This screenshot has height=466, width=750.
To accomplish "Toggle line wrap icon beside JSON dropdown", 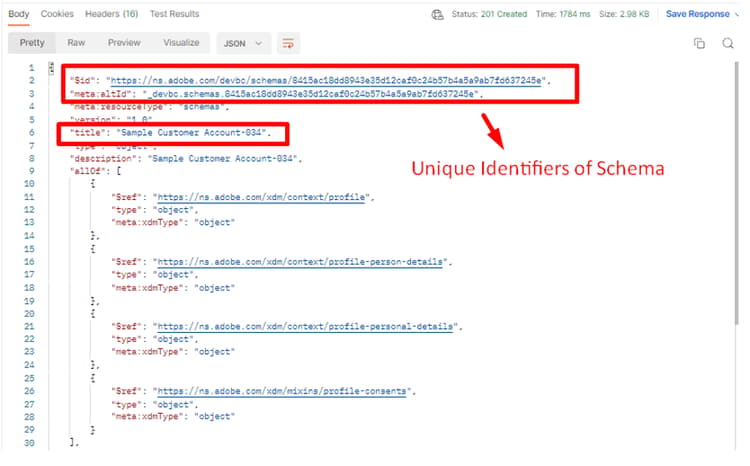I will coord(288,44).
